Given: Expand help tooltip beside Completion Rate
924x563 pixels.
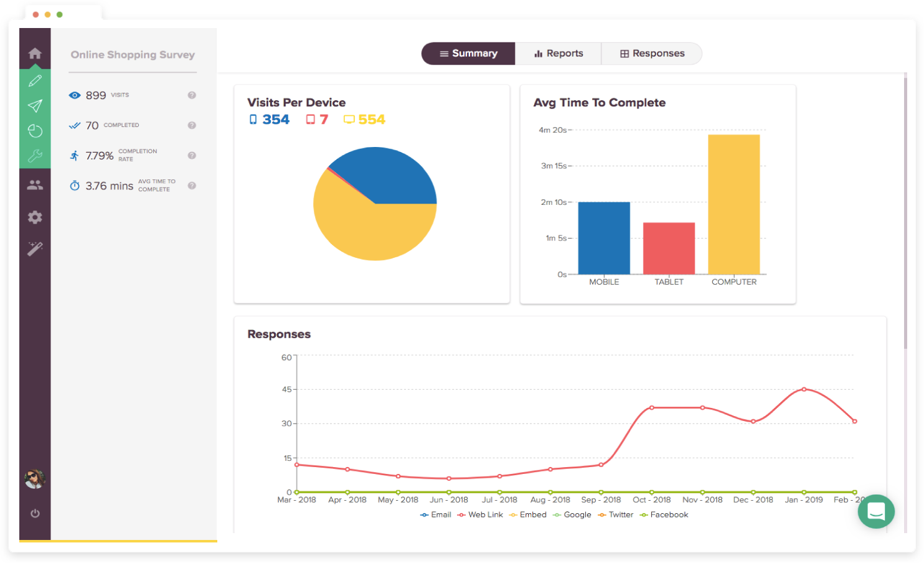Looking at the screenshot, I should [x=192, y=155].
